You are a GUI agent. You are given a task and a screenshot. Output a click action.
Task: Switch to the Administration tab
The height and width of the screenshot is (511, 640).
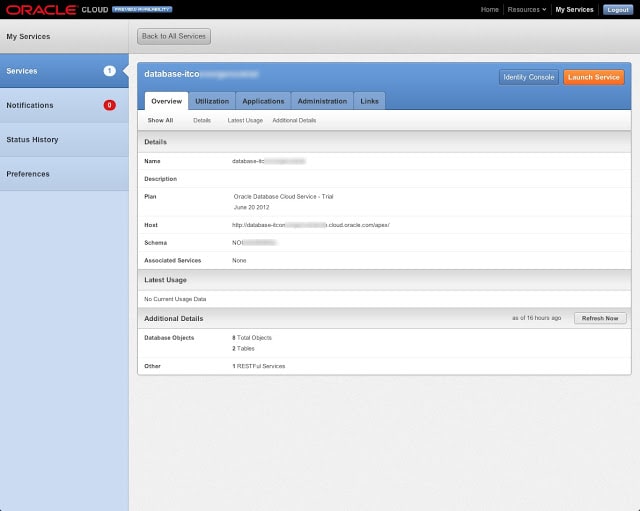(x=322, y=101)
